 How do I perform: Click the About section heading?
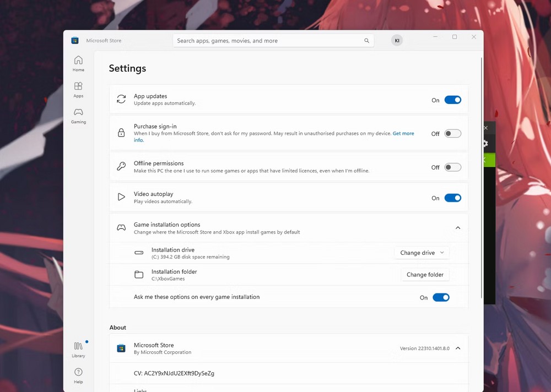pyautogui.click(x=118, y=328)
